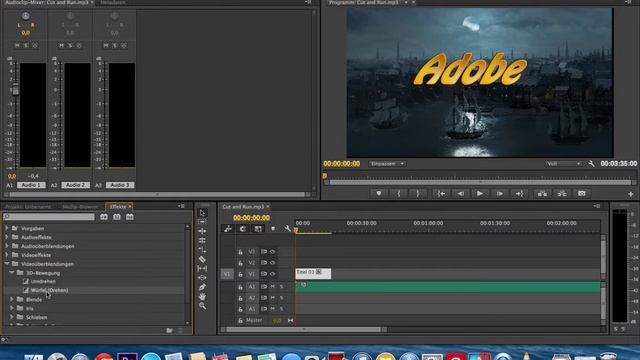640x360 pixels.
Task: Select the Rolling Edit tool
Action: (x=202, y=240)
